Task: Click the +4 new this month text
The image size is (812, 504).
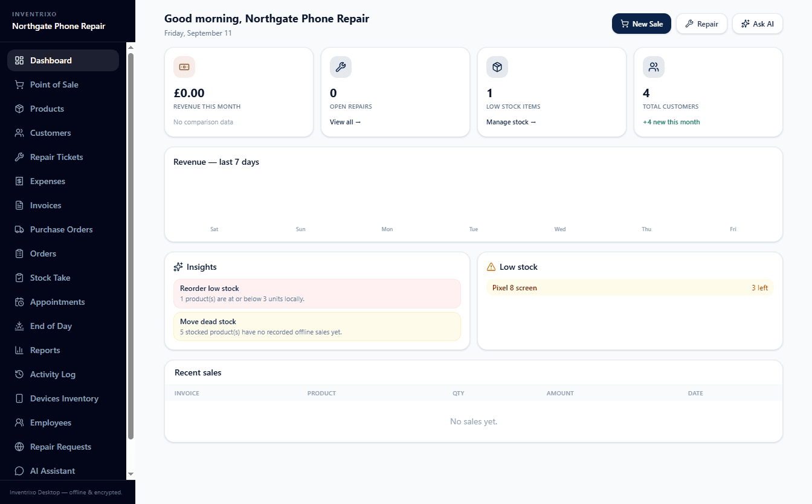Action: click(x=671, y=122)
